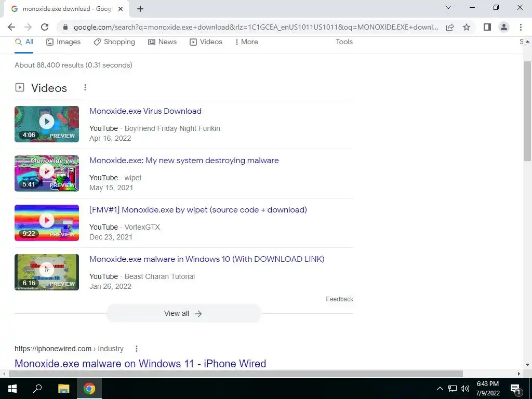Viewport: 532px width, 399px height.
Task: Switch to Images results
Action: click(x=63, y=42)
